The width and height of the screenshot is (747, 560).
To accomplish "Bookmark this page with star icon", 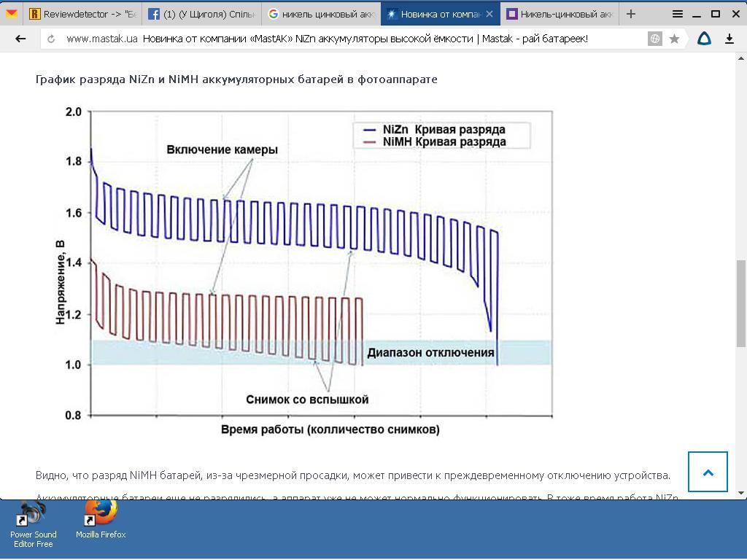I will coord(674,39).
